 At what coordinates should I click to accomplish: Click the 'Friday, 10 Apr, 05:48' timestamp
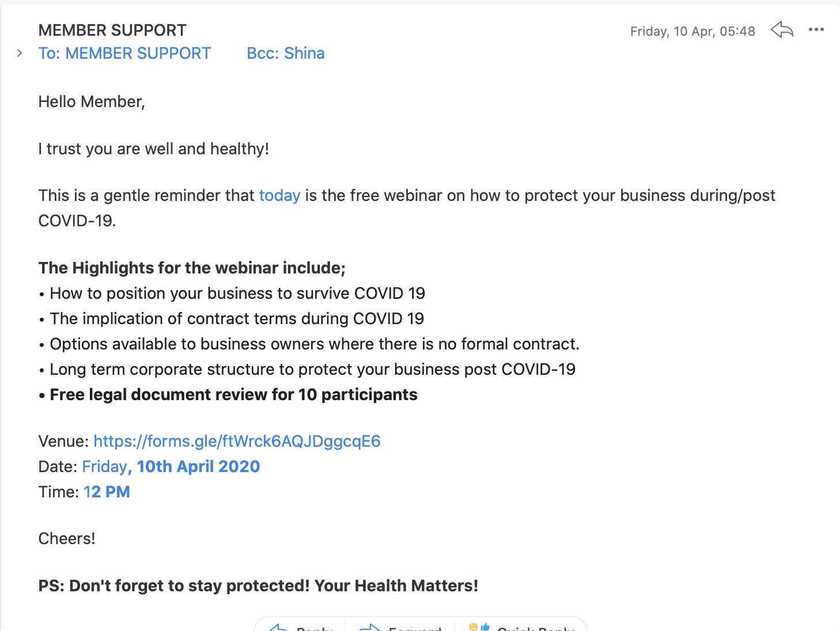[693, 31]
